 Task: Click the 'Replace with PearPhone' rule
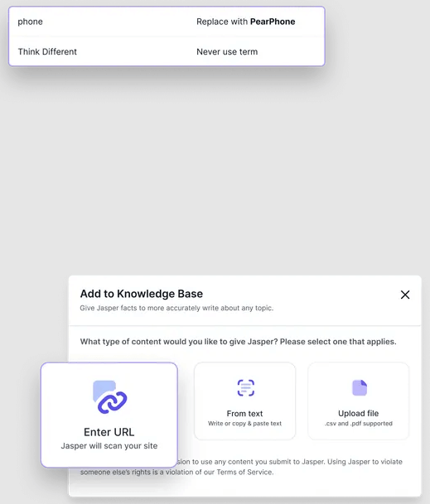coord(246,22)
